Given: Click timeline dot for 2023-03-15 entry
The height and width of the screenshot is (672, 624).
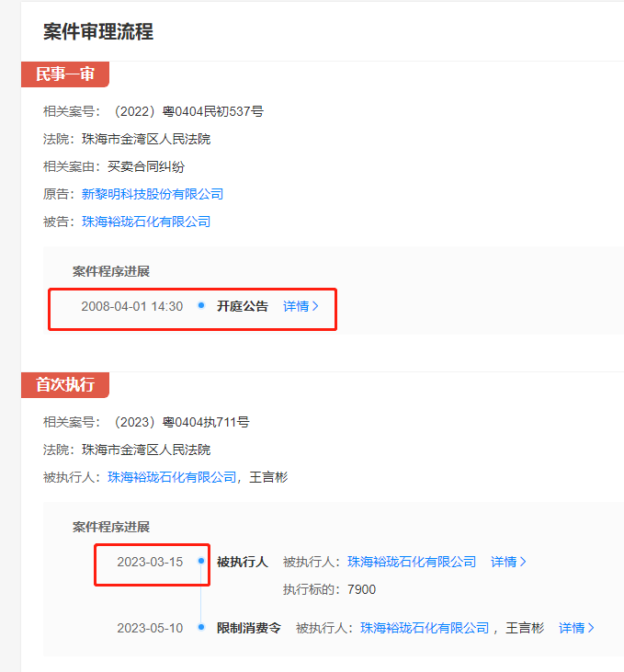Looking at the screenshot, I should [201, 561].
